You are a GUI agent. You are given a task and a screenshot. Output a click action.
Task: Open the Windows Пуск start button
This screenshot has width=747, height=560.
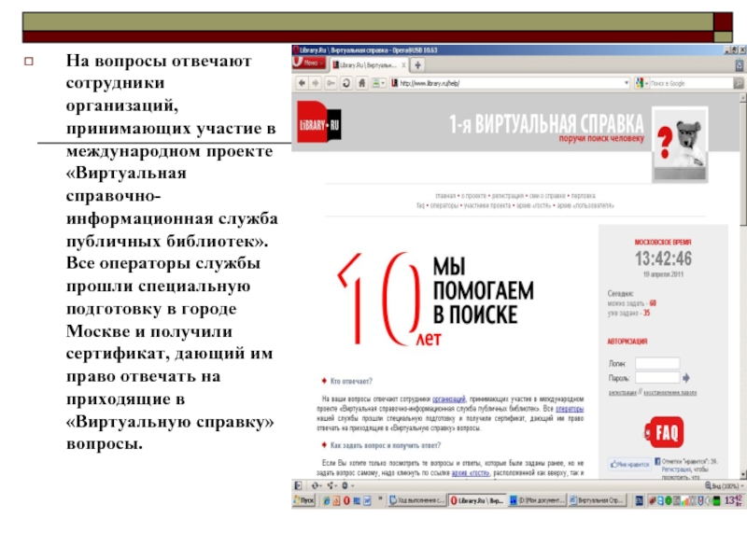[x=304, y=500]
